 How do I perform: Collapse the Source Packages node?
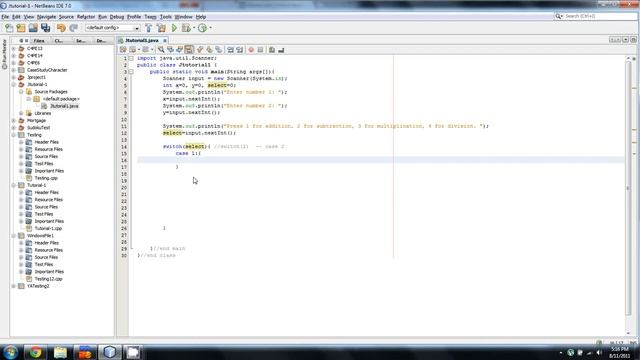coord(21,91)
